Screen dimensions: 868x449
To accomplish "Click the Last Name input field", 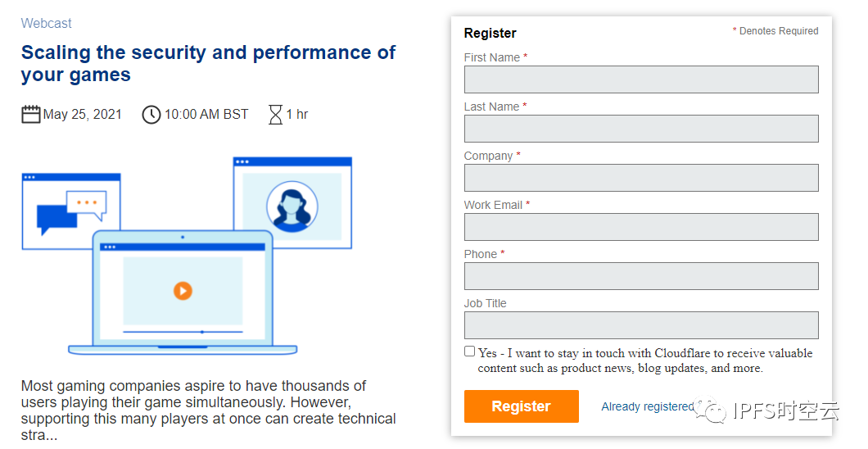I will click(x=641, y=129).
